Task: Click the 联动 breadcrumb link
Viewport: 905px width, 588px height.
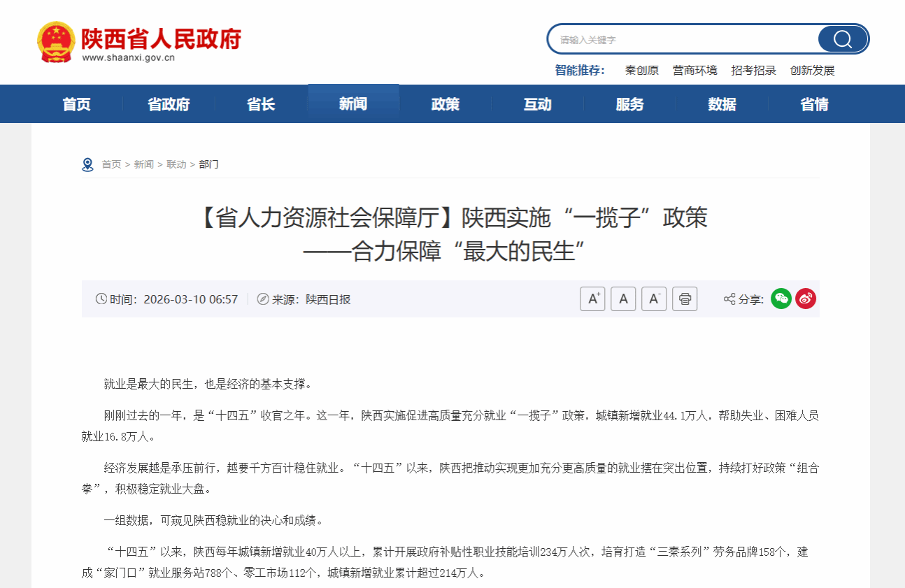Action: tap(176, 164)
